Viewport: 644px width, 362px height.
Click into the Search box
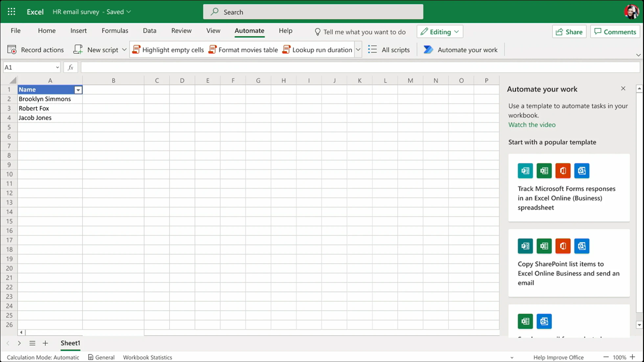pyautogui.click(x=313, y=12)
